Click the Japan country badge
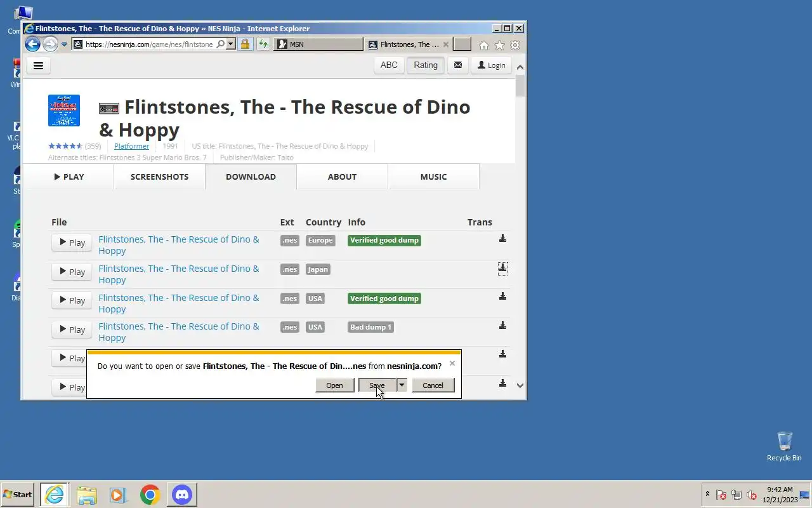 coord(318,269)
